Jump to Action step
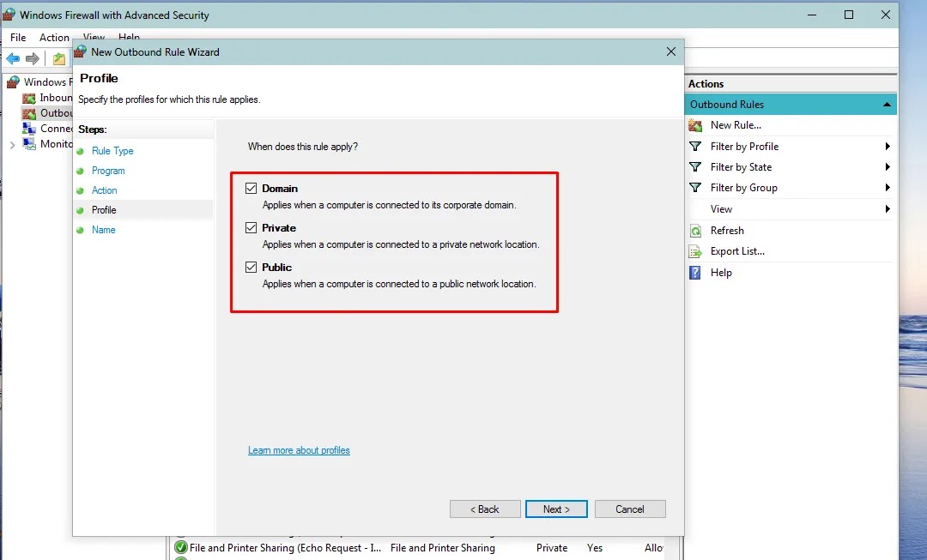Image resolution: width=927 pixels, height=560 pixels. pos(104,190)
